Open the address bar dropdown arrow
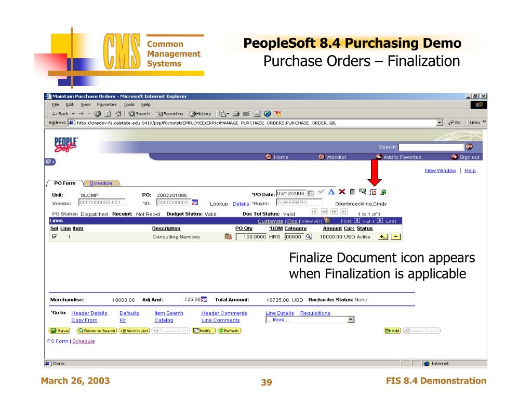This screenshot has height=399, width=532. tap(440, 123)
